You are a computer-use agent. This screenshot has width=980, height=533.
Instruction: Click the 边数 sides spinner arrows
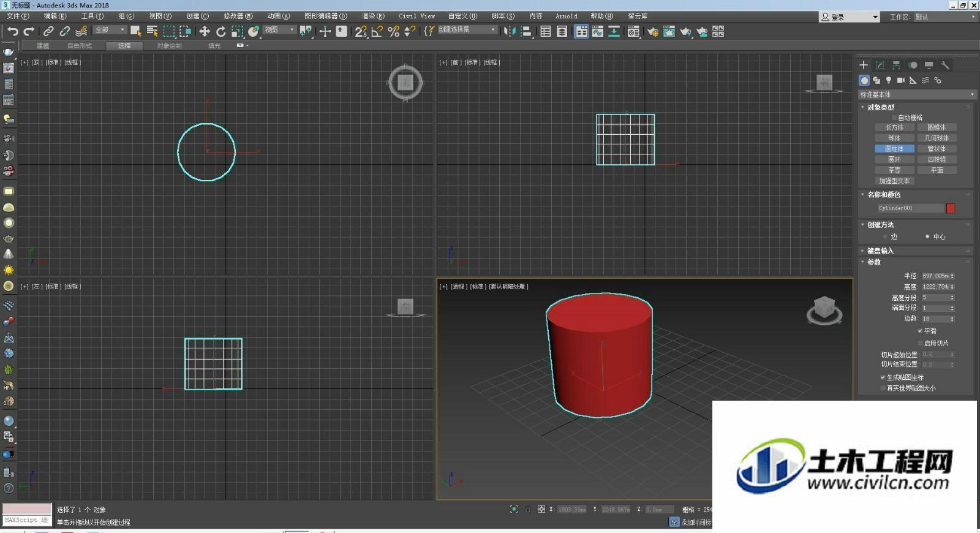[952, 319]
